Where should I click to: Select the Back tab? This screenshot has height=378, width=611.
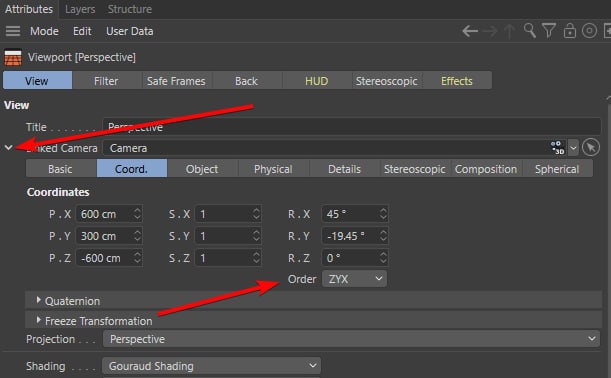pos(246,81)
